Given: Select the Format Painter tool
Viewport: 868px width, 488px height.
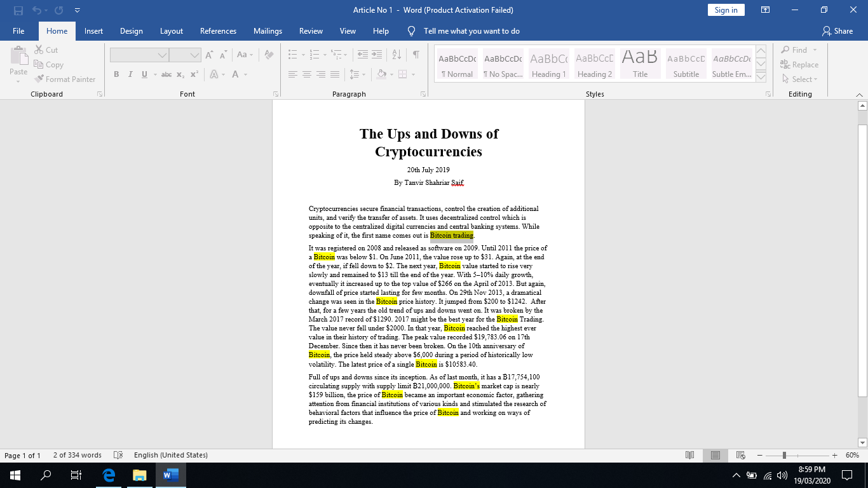Looking at the screenshot, I should pos(65,79).
